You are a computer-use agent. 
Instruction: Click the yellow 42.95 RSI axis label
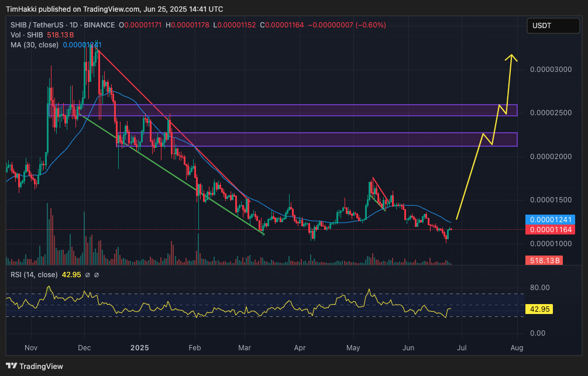tap(539, 309)
